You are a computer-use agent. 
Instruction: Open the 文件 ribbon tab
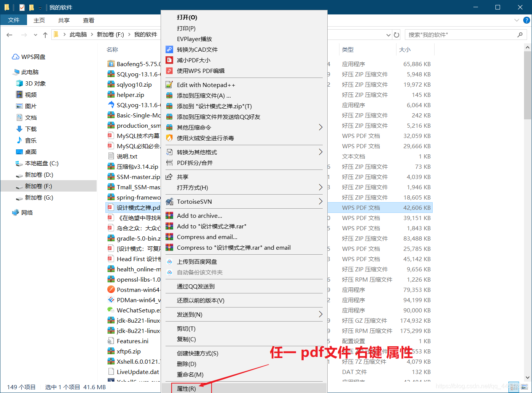click(x=14, y=20)
